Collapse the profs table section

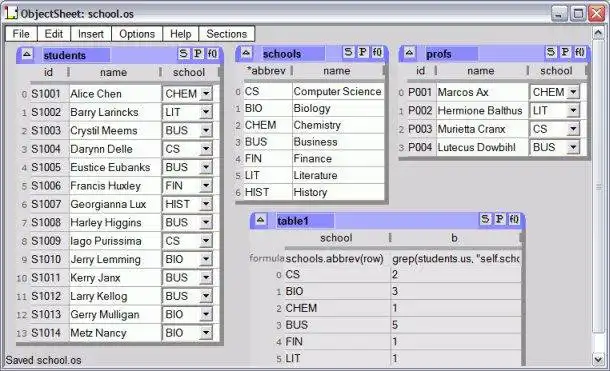[x=409, y=52]
